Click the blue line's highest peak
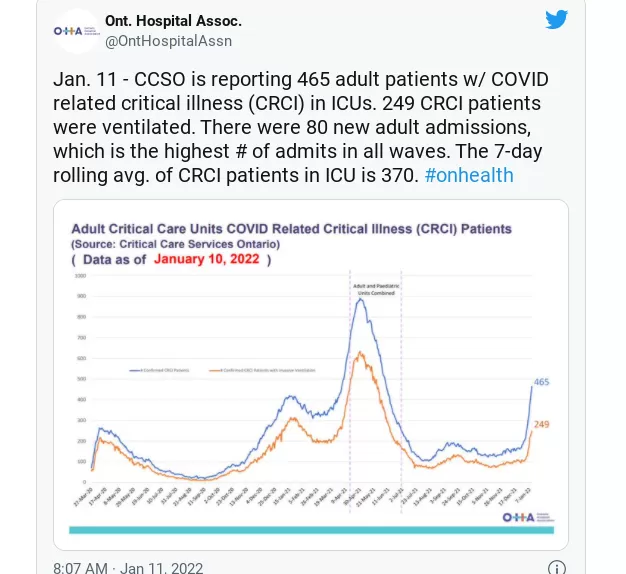626x574 pixels. pos(361,300)
